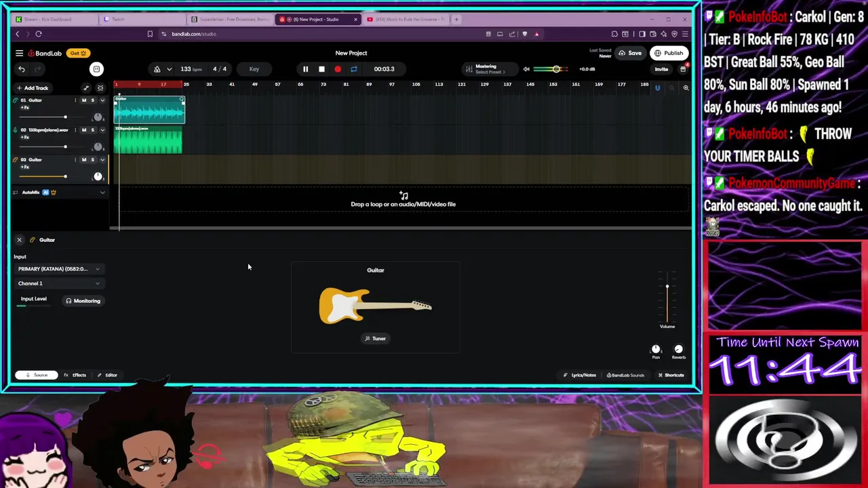The image size is (868, 488).
Task: Add Fx to the 01 Guitar track
Action: point(24,108)
